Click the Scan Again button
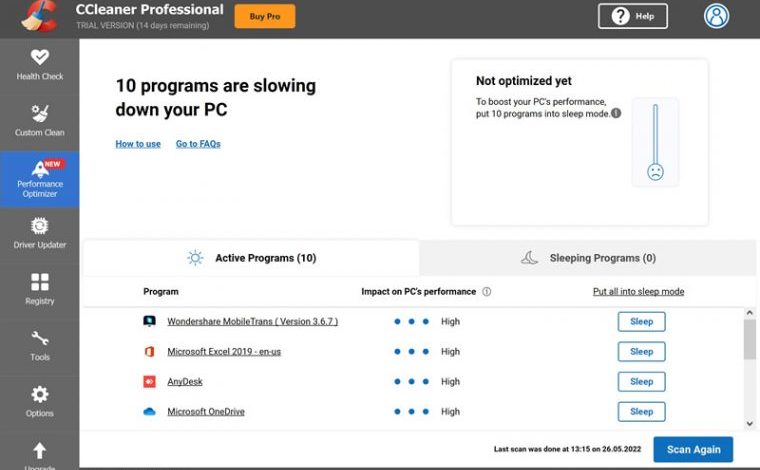The width and height of the screenshot is (760, 470). coord(693,449)
